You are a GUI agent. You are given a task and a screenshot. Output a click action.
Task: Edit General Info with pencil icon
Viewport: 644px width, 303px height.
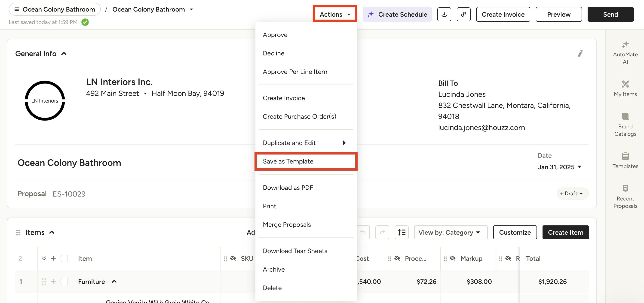(x=580, y=53)
